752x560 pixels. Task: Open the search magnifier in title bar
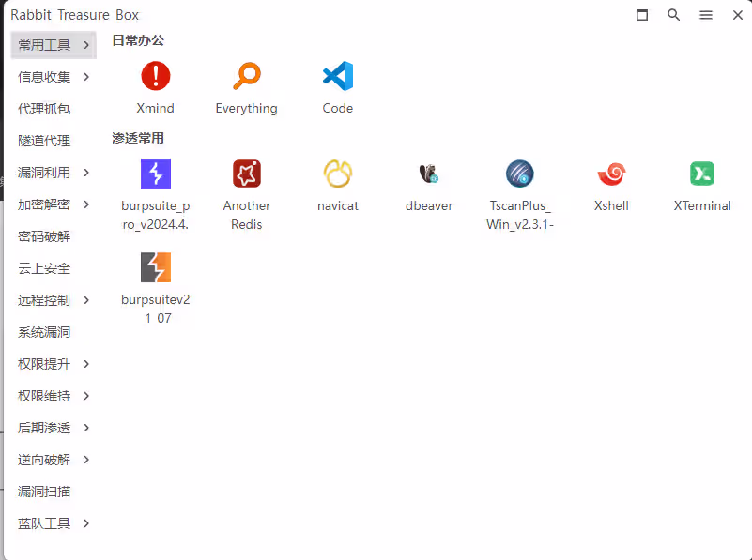point(674,15)
